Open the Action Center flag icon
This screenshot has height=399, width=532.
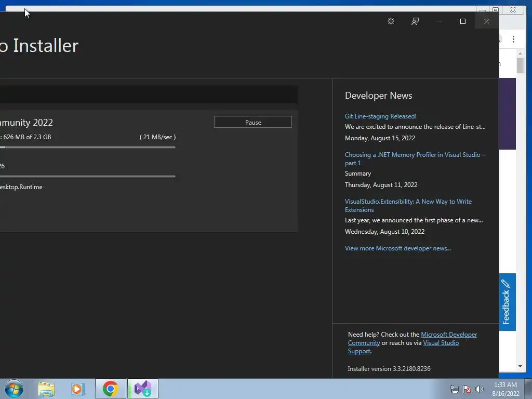point(467,389)
